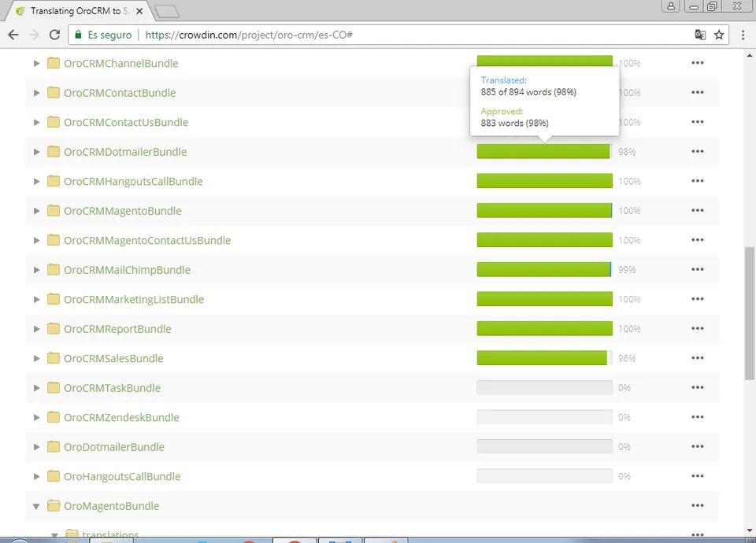756x543 pixels.
Task: Bookmark this page with the star icon
Action: 719,35
